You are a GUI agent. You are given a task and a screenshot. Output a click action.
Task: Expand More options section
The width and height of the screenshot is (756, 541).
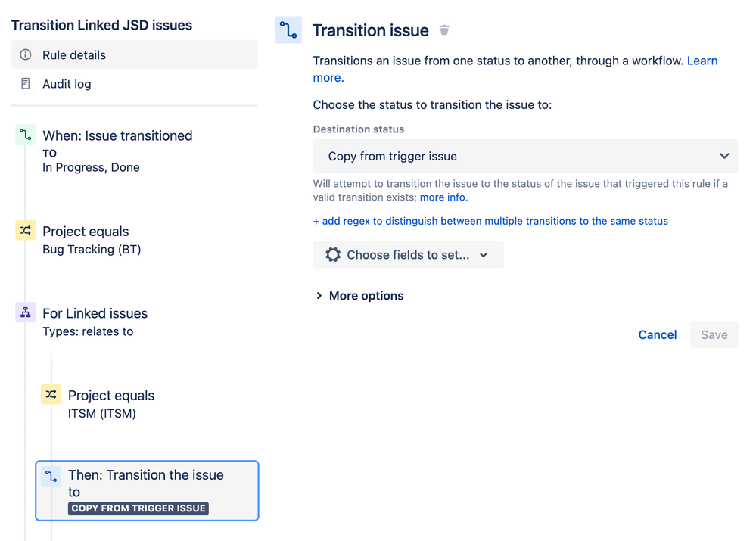coord(359,296)
